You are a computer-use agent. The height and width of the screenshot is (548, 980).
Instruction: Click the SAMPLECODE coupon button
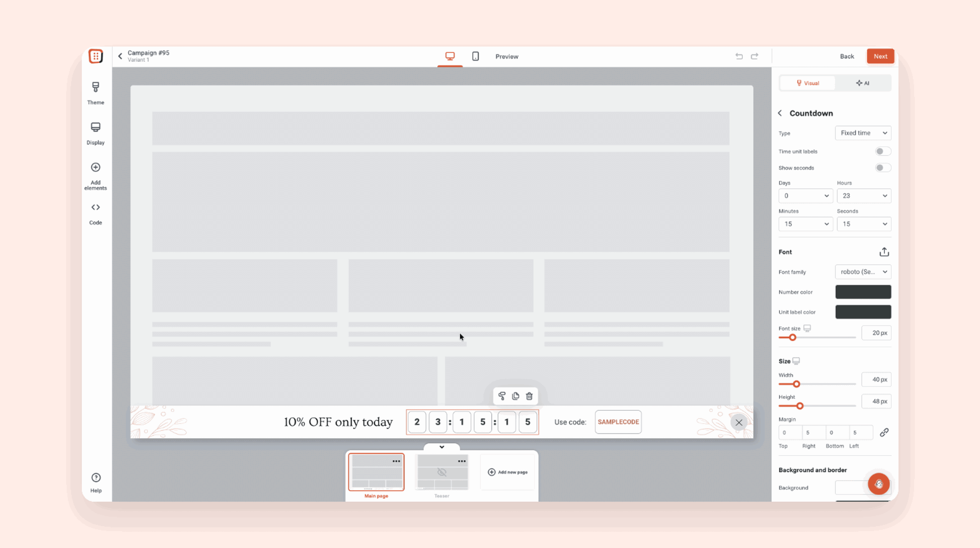pyautogui.click(x=618, y=422)
